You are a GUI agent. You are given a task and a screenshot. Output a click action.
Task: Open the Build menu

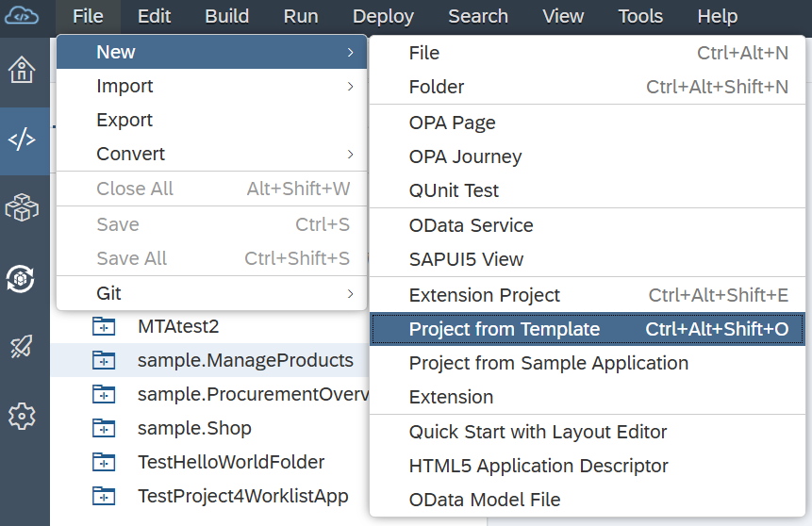227,17
